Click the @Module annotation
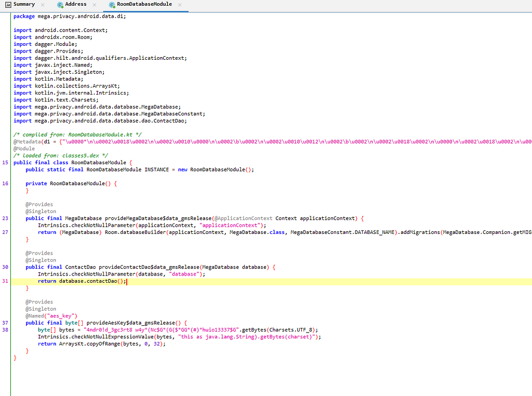This screenshot has height=396, width=532. click(24, 149)
